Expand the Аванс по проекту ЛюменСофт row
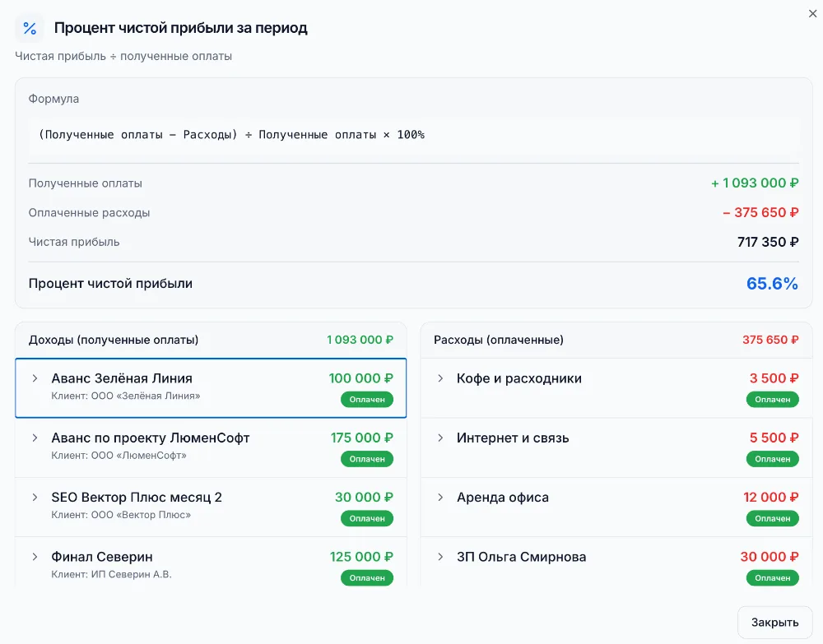 [x=35, y=438]
